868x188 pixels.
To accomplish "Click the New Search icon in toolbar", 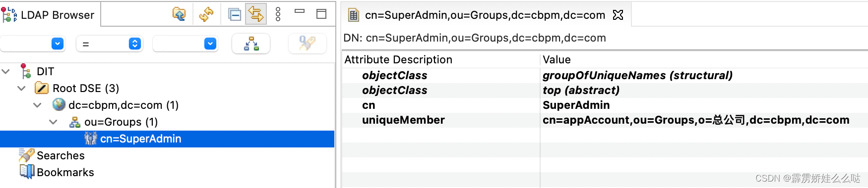I will pos(179,14).
